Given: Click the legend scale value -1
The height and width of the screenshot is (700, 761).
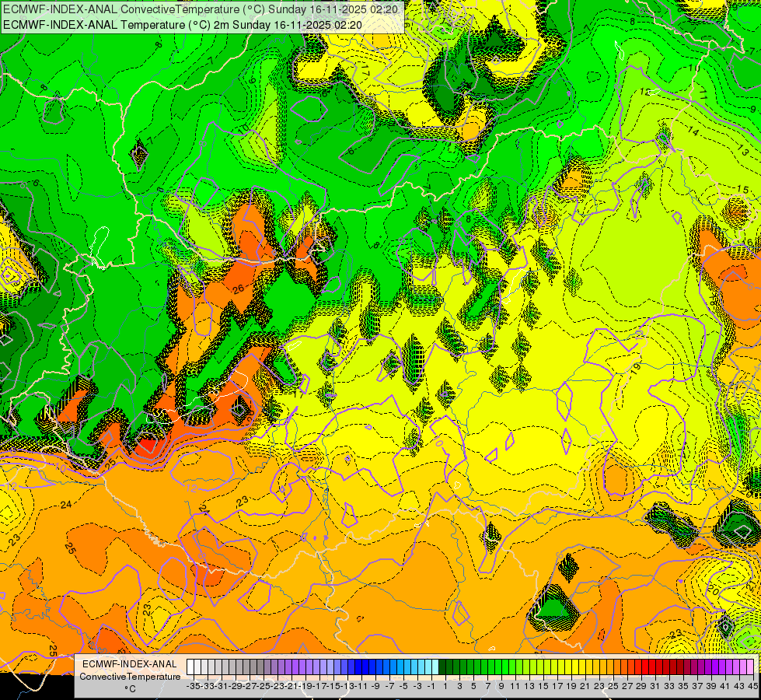Looking at the screenshot, I should point(431,686).
